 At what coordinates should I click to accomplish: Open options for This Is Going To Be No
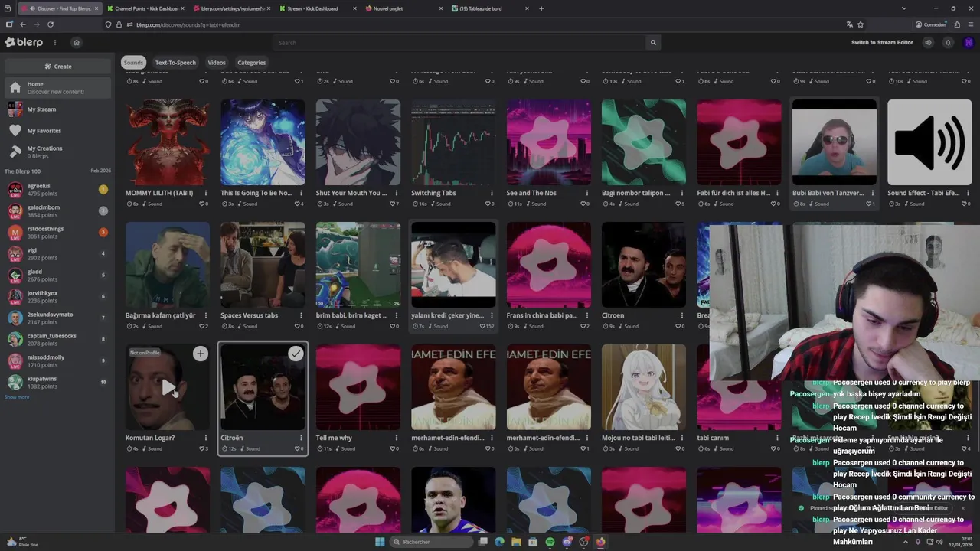pyautogui.click(x=301, y=193)
